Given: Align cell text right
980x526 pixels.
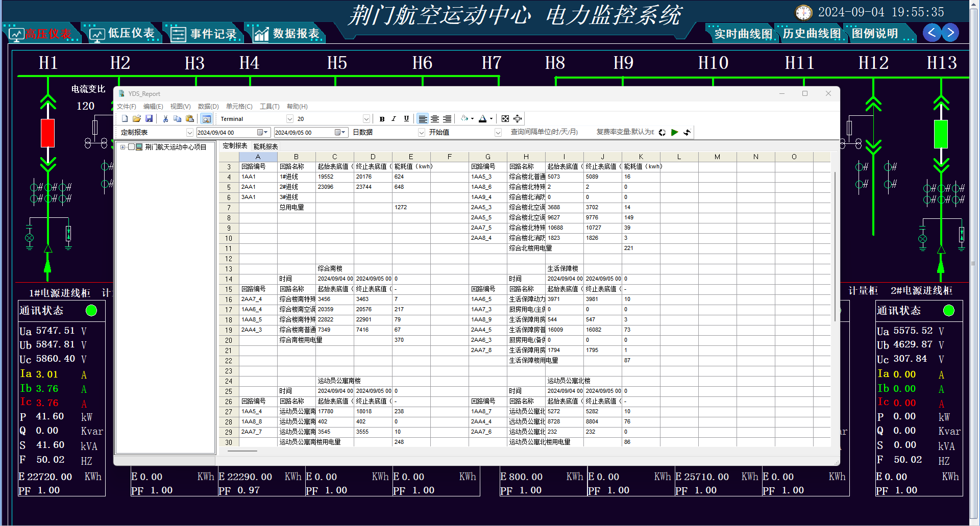Looking at the screenshot, I should 447,119.
